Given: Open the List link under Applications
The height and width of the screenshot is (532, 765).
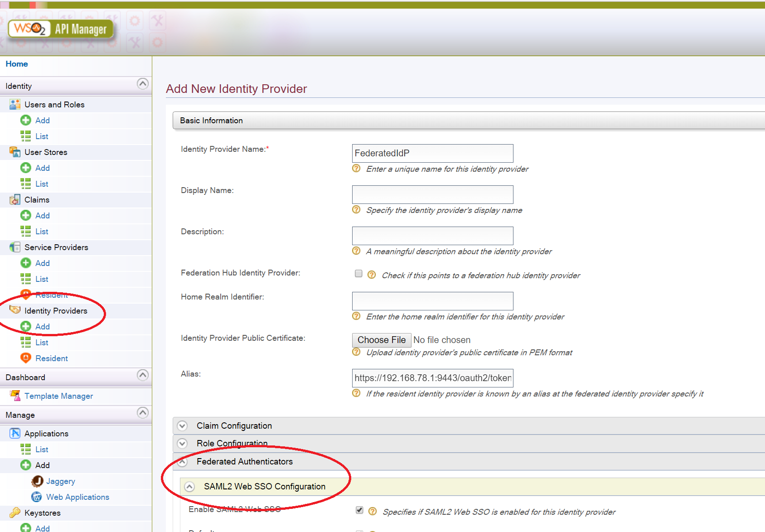Looking at the screenshot, I should pos(42,449).
